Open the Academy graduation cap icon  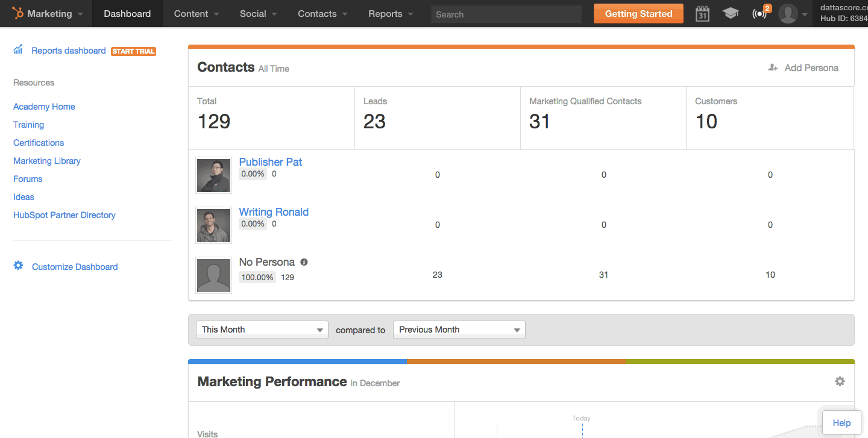(731, 13)
